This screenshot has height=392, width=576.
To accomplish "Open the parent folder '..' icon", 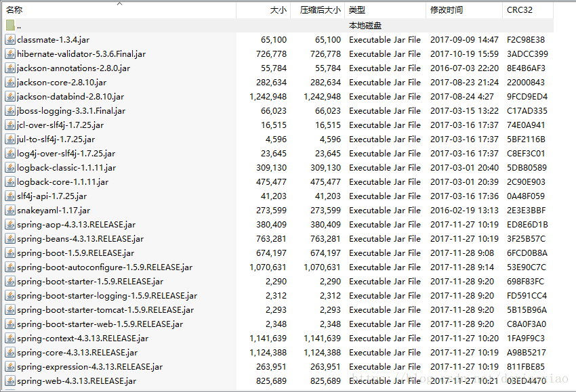I will click(x=10, y=25).
